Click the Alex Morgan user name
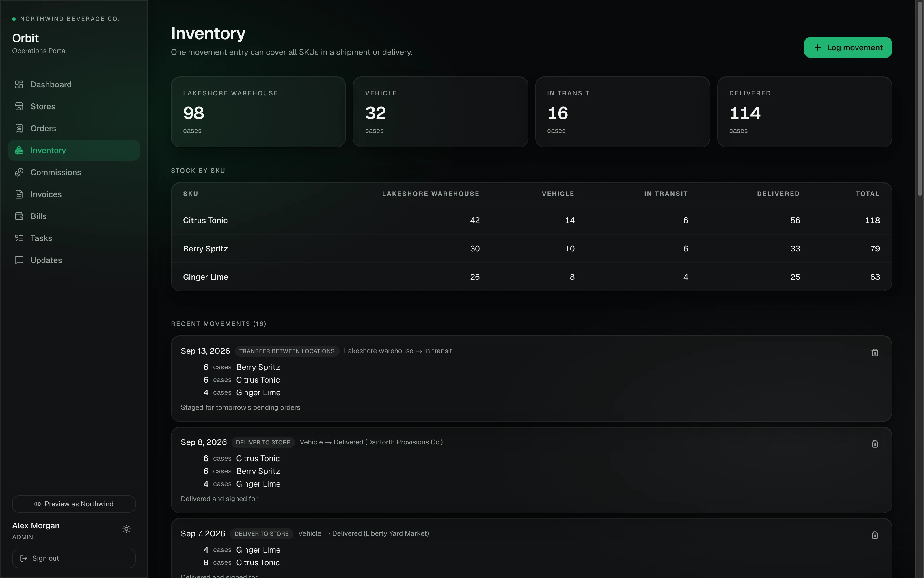This screenshot has height=578, width=924. coord(36,526)
